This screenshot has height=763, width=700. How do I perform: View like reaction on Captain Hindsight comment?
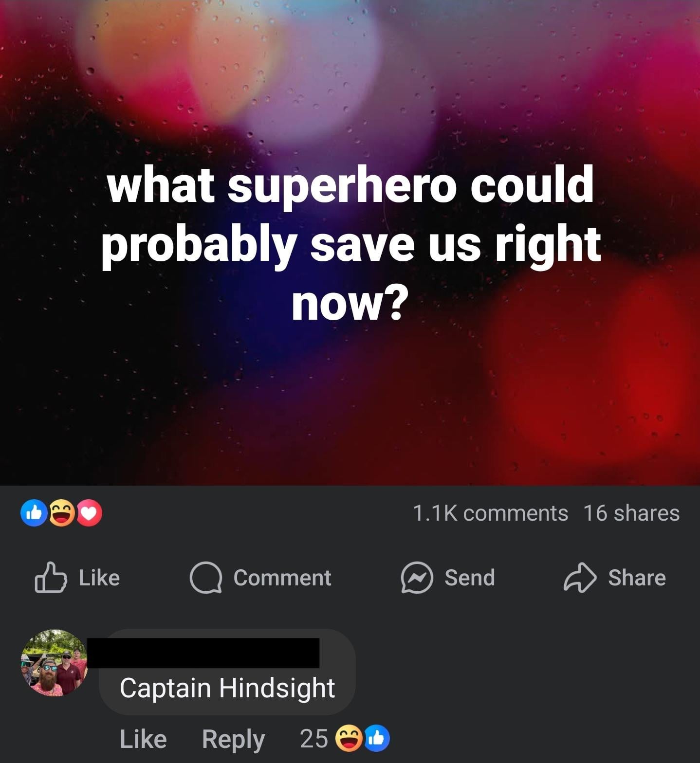tap(376, 738)
